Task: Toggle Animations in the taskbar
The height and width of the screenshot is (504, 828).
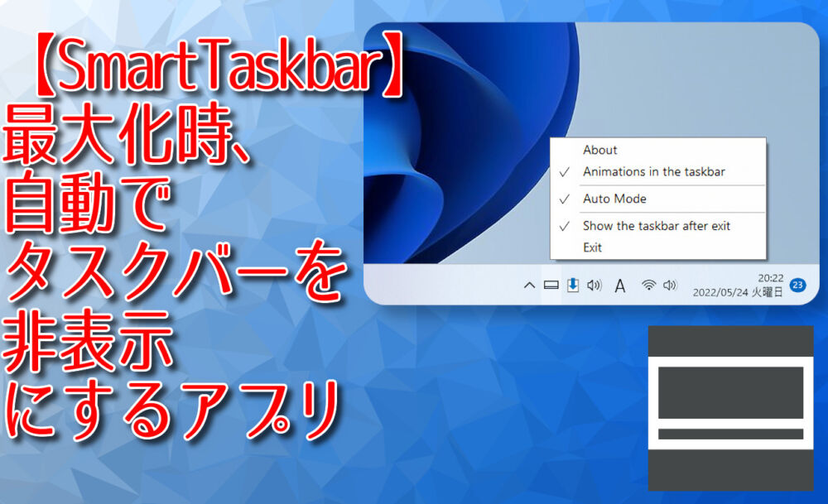Action: 654,172
